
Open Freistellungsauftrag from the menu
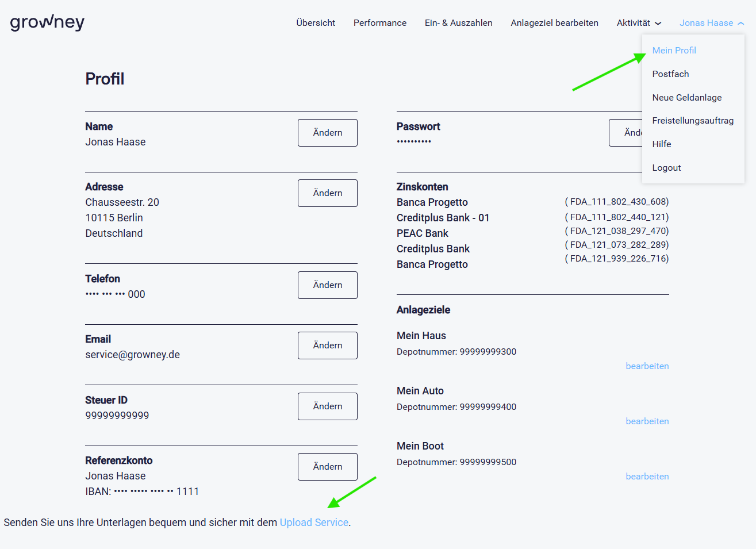point(693,121)
